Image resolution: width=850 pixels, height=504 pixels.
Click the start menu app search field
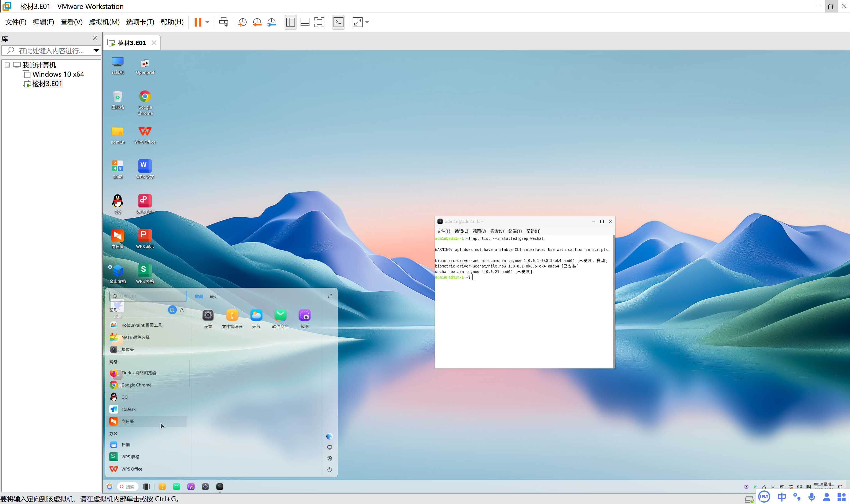(148, 296)
